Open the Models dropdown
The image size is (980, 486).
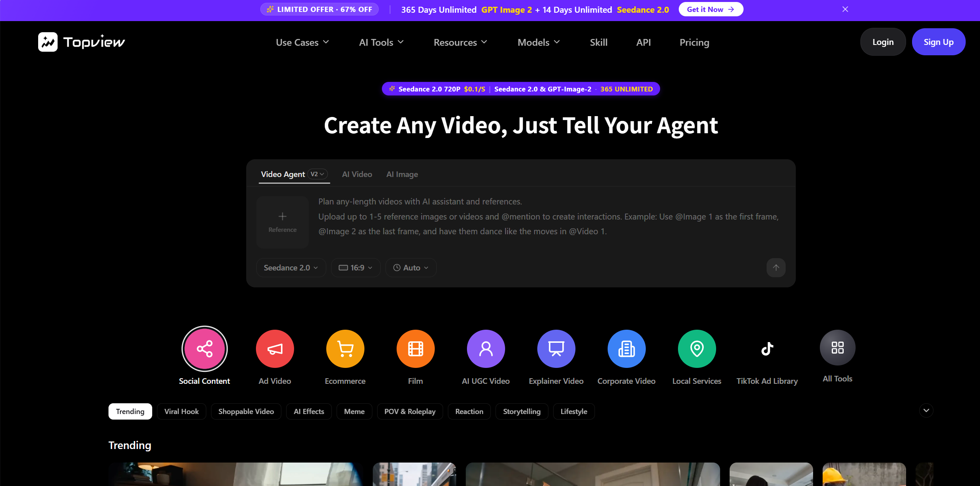[538, 42]
